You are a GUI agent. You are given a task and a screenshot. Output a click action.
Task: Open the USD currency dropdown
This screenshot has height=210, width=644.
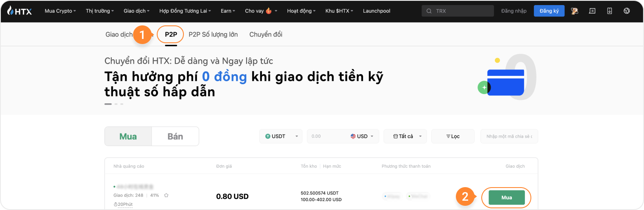tap(362, 136)
